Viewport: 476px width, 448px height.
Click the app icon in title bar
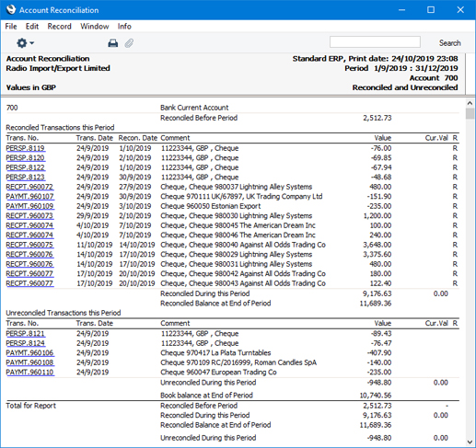click(10, 10)
